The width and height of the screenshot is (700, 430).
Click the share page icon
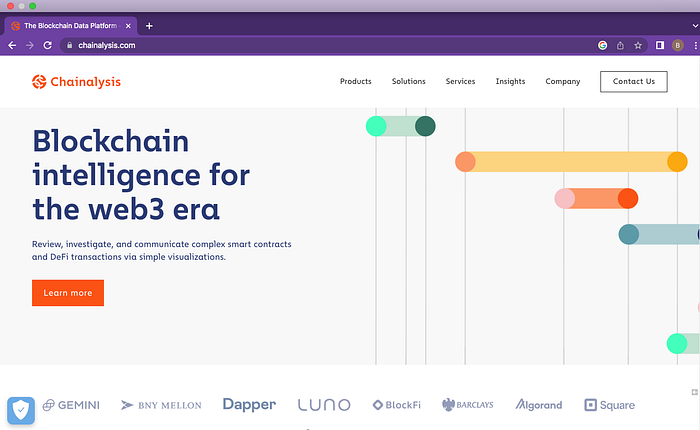620,45
